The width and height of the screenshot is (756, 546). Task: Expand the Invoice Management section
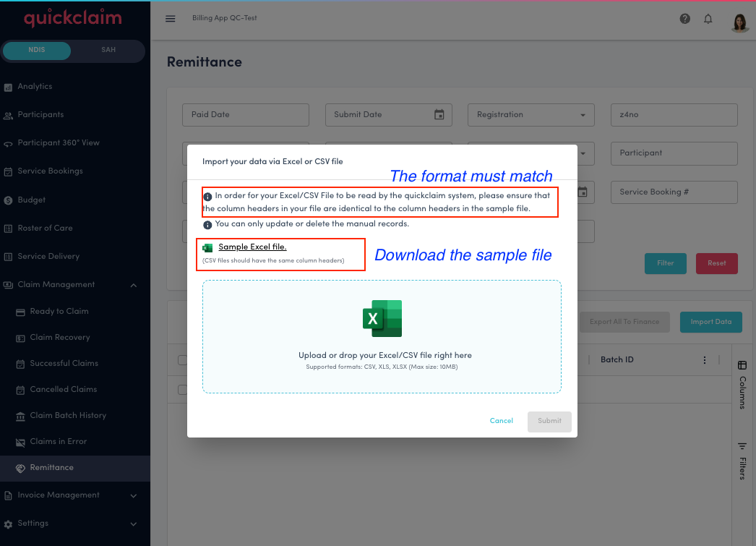[133, 495]
